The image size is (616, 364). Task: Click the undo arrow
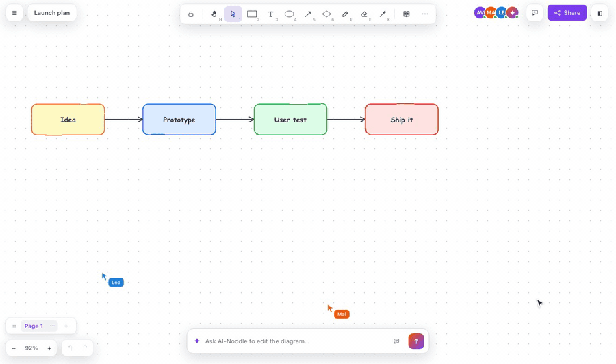point(70,348)
